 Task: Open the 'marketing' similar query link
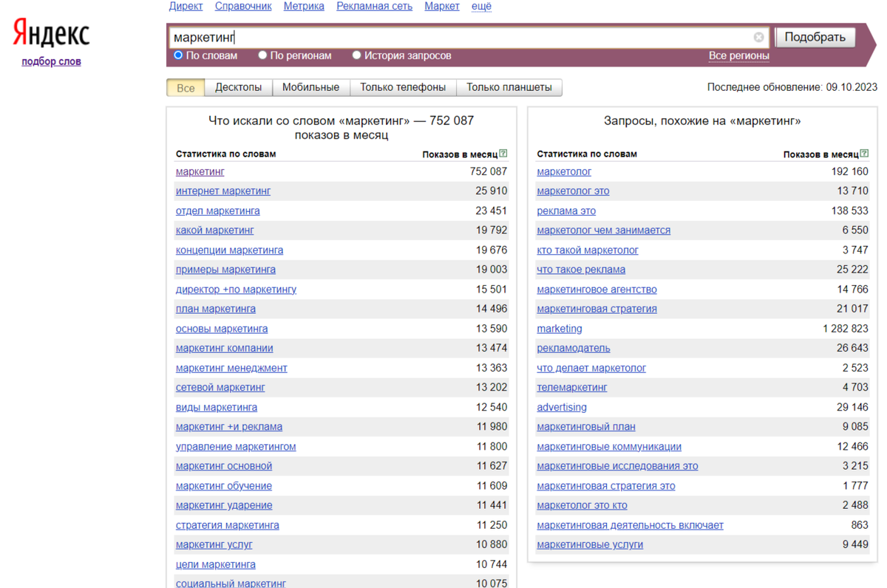(x=560, y=329)
